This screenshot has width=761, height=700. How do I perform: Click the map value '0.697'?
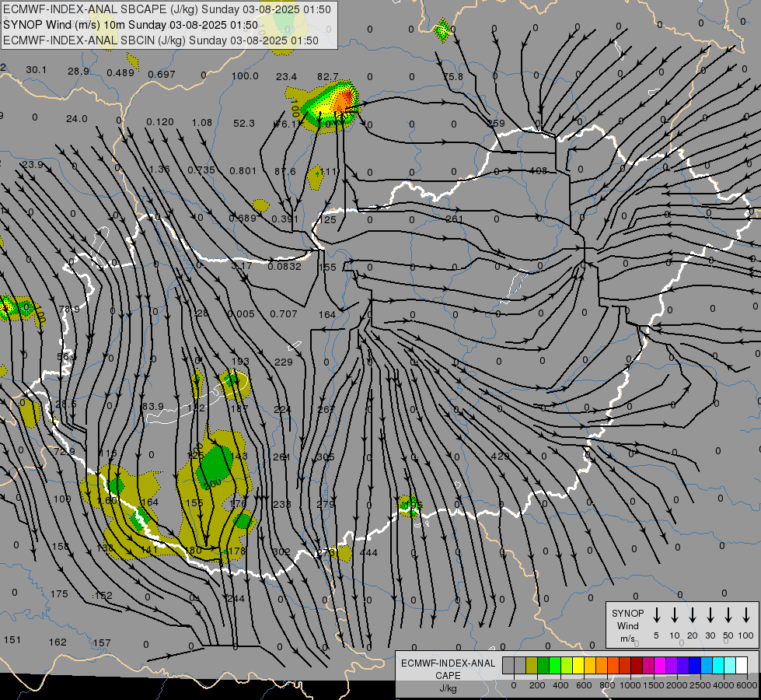tap(162, 75)
